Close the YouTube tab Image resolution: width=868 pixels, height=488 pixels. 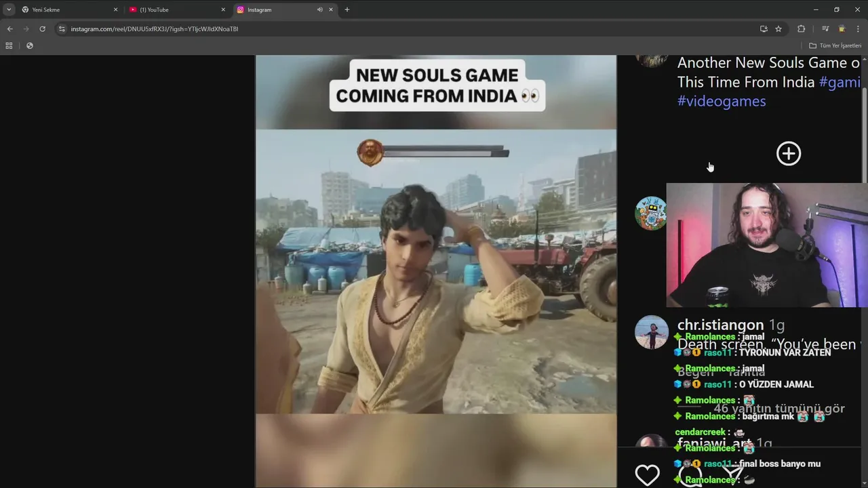223,9
